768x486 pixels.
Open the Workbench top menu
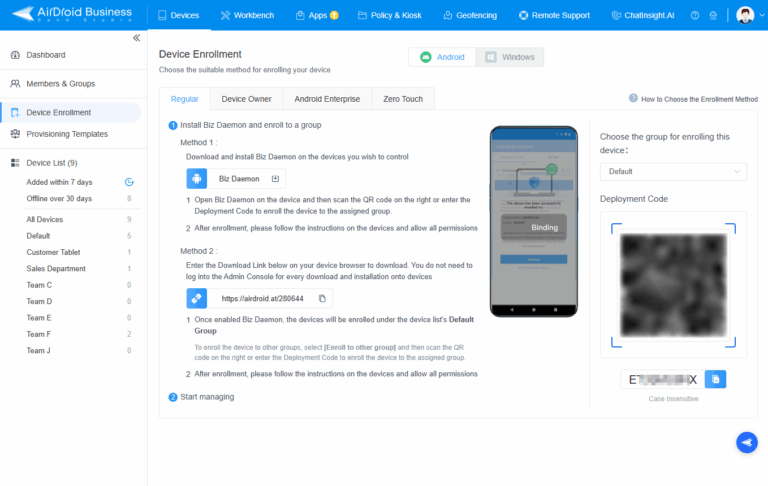[x=247, y=15]
